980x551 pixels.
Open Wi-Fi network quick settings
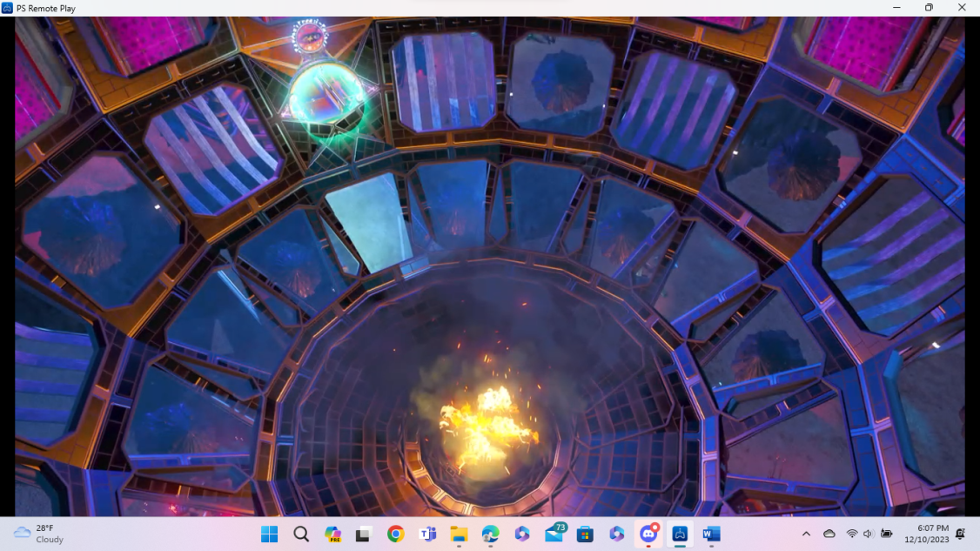tap(851, 534)
